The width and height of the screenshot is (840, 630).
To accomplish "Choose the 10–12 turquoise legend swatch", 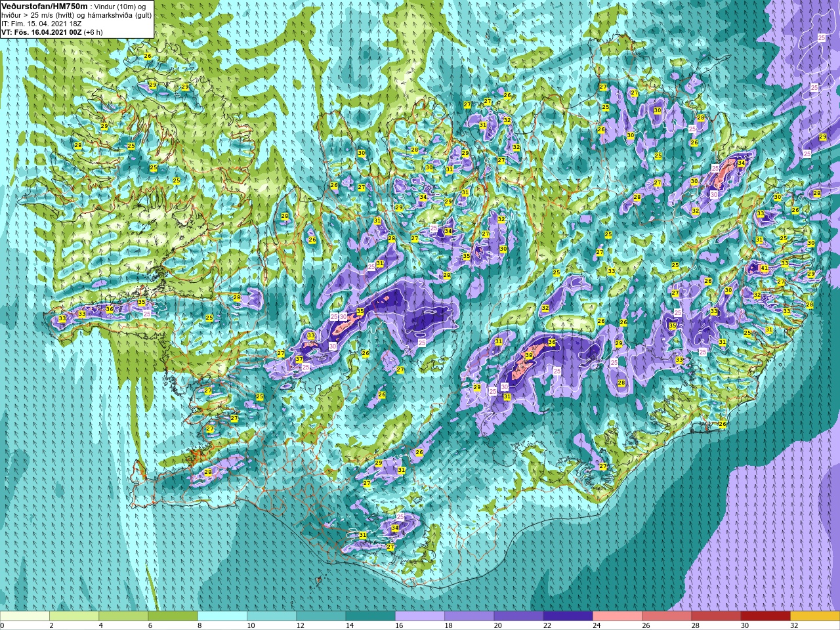I will (x=272, y=616).
